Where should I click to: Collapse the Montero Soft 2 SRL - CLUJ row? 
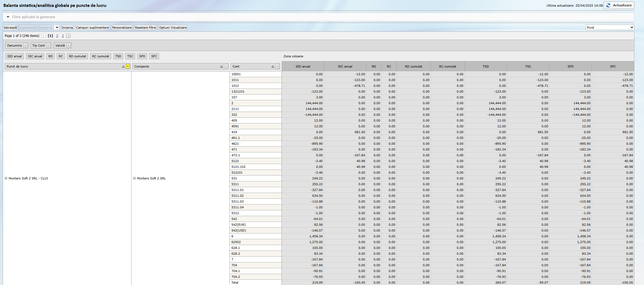[x=6, y=178]
